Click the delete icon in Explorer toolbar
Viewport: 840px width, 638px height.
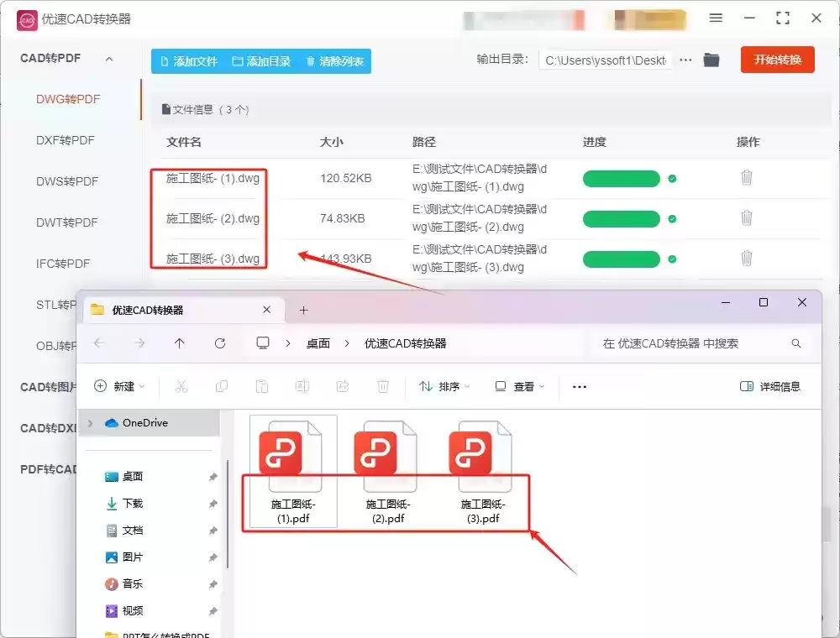[383, 385]
